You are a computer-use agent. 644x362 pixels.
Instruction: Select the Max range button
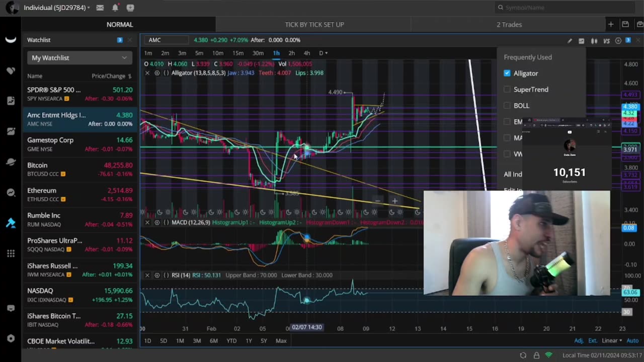click(x=281, y=341)
